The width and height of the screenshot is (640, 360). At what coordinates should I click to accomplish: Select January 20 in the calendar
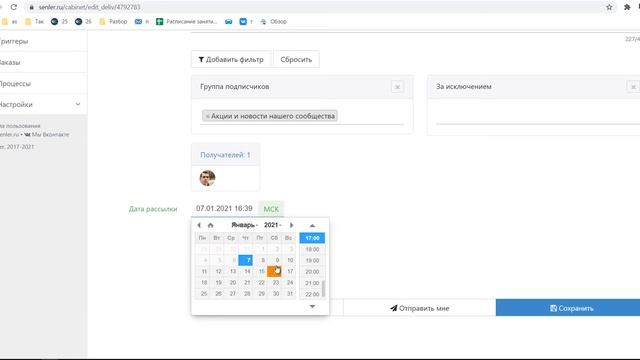pyautogui.click(x=231, y=282)
